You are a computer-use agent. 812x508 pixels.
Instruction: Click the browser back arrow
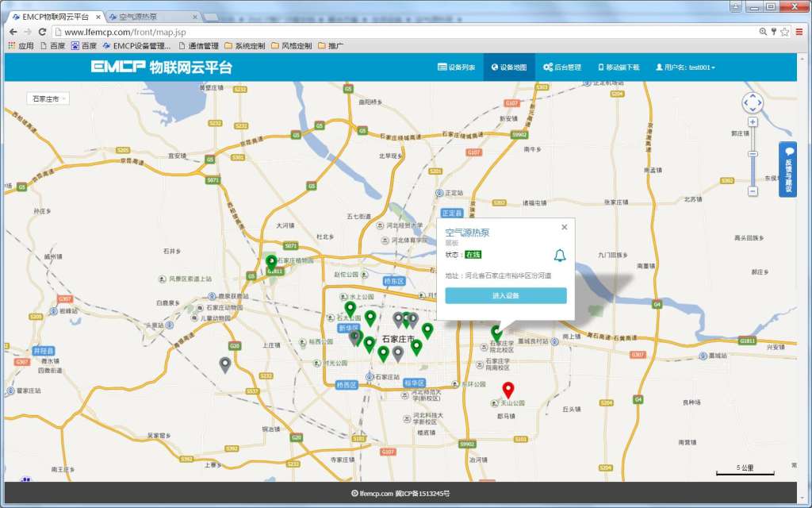pyautogui.click(x=13, y=32)
